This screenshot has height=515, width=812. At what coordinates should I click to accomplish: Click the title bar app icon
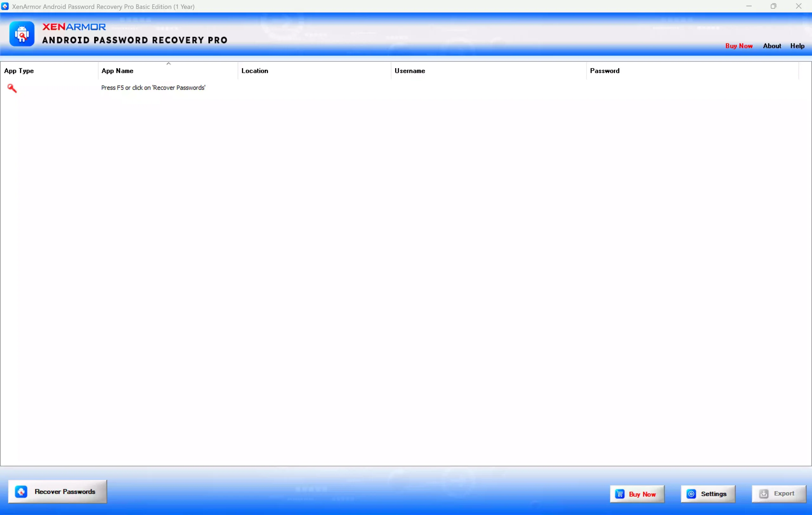(5, 6)
